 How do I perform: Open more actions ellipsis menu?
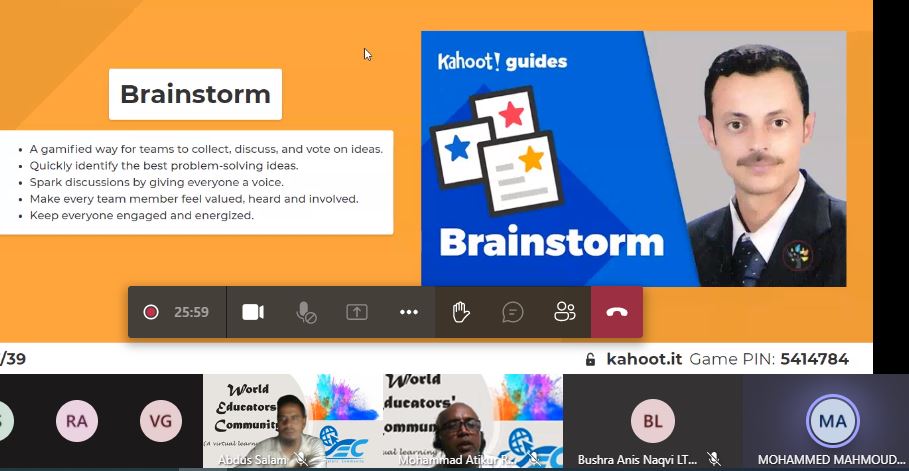(409, 312)
